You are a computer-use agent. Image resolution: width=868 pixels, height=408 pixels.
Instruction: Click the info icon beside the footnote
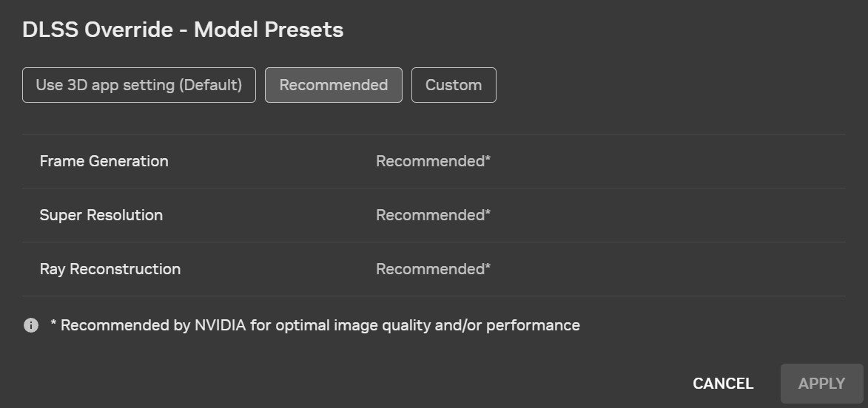point(31,325)
